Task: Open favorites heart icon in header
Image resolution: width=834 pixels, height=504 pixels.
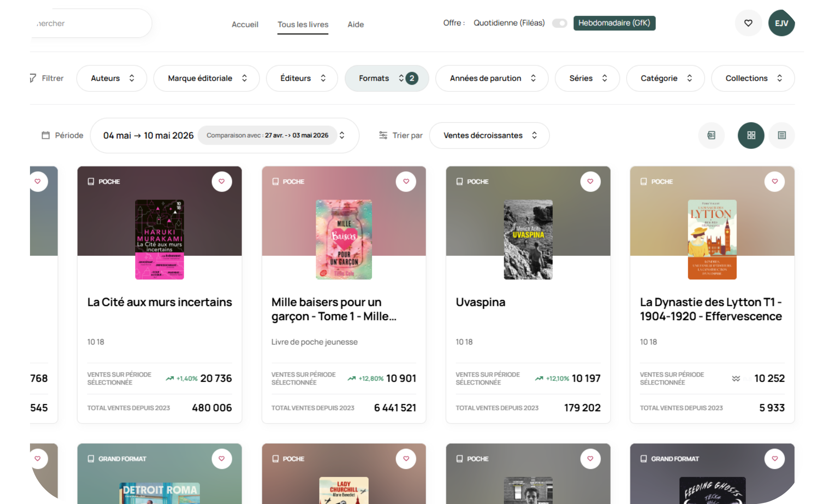Action: point(748,23)
